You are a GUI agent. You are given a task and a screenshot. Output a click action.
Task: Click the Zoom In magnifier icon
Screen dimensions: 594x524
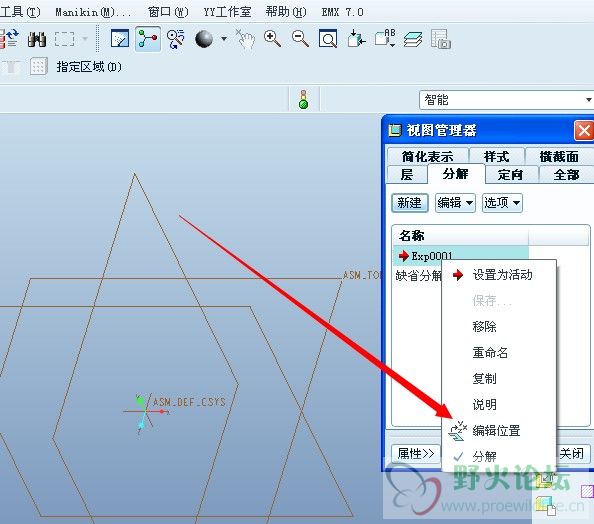coord(272,39)
